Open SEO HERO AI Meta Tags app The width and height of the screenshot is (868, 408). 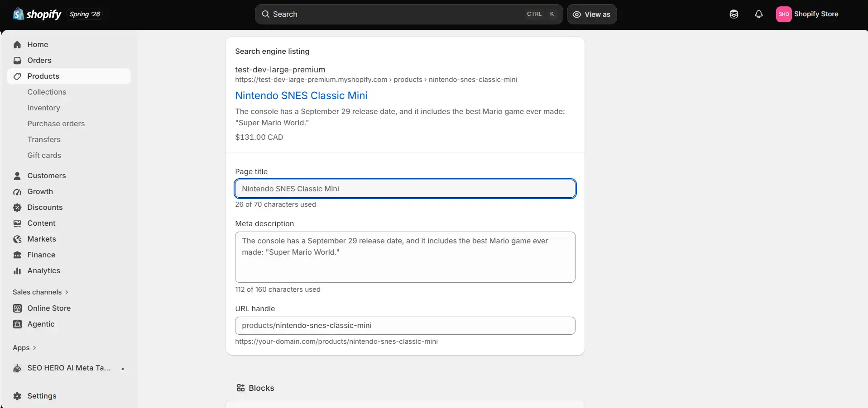point(69,368)
